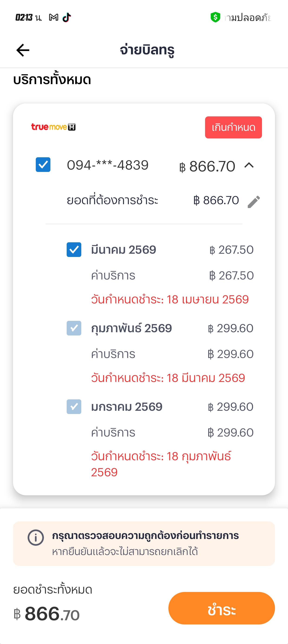
Task: Open the Gmail notification icon
Action: 53,17
